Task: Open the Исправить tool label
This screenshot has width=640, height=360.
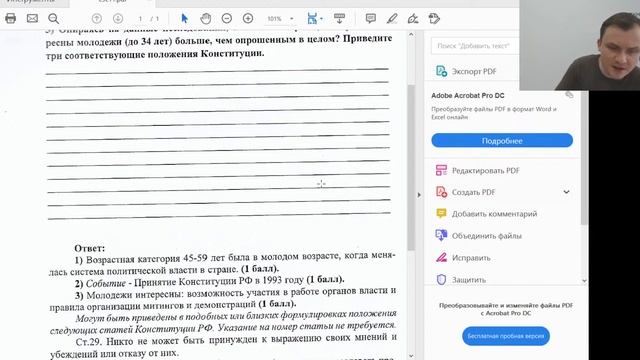Action: point(471,258)
